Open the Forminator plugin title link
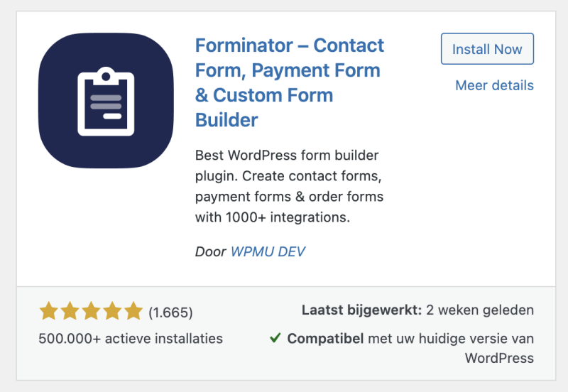Image resolution: width=568 pixels, height=392 pixels. point(289,82)
